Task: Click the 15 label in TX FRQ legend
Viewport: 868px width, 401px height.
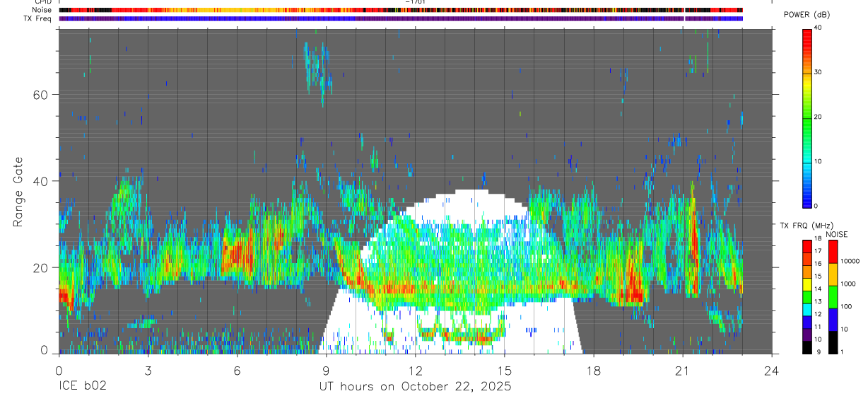Action: (819, 277)
